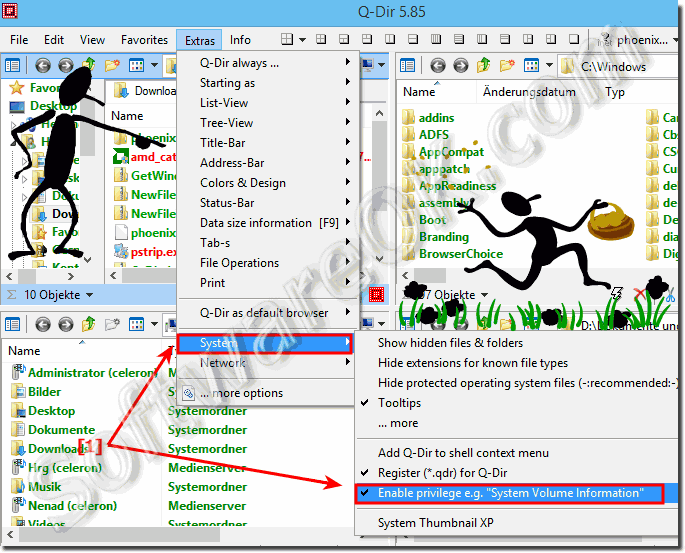Expand the Colors & Design submenu
This screenshot has width=685, height=553.
[268, 183]
